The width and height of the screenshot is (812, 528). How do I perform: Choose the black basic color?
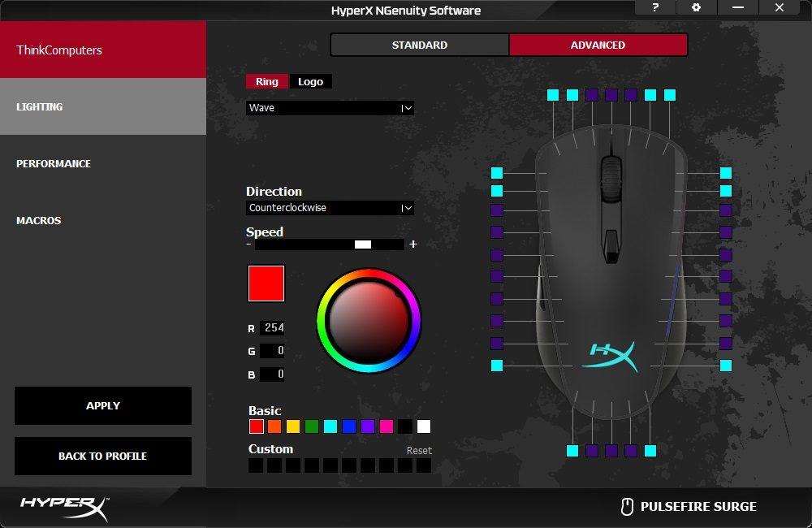point(405,426)
